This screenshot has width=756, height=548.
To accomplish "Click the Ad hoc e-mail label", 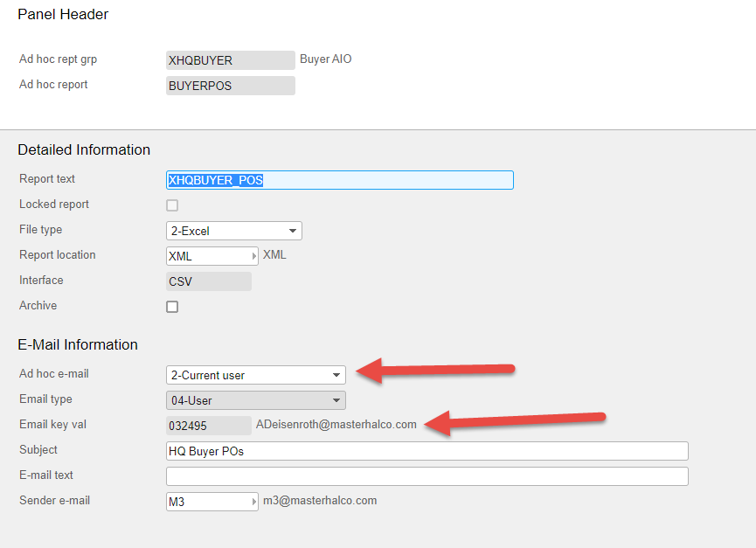I will 54,374.
